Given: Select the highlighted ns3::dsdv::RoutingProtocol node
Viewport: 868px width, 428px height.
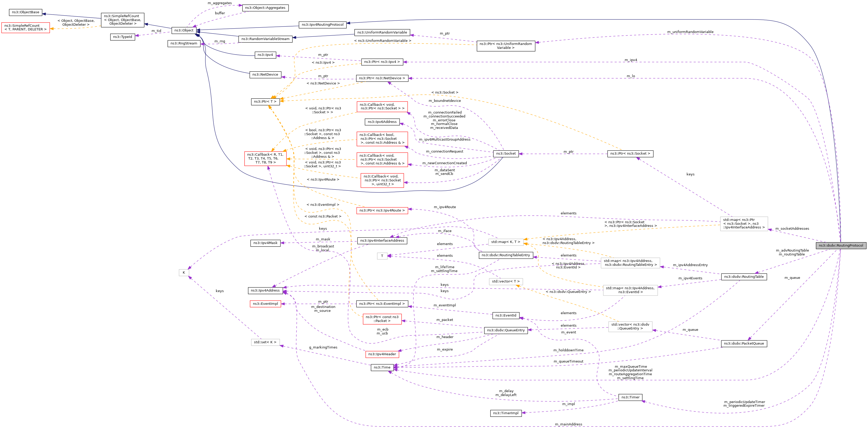Looking at the screenshot, I should (841, 246).
